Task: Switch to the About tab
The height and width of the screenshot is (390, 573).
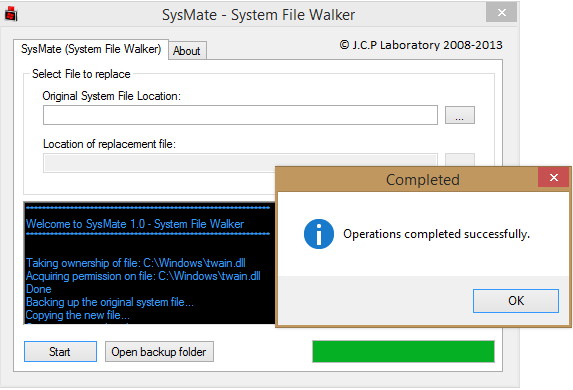Action: 187,50
